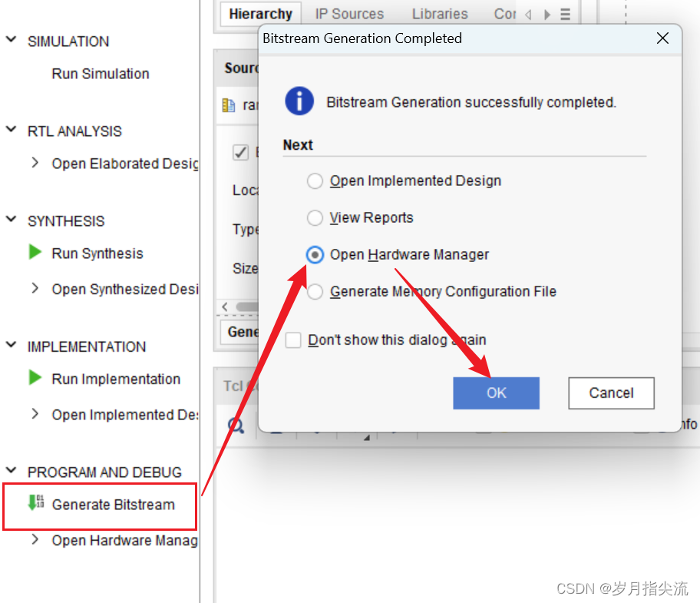
Task: Check Don't show this dialog again
Action: (x=293, y=340)
